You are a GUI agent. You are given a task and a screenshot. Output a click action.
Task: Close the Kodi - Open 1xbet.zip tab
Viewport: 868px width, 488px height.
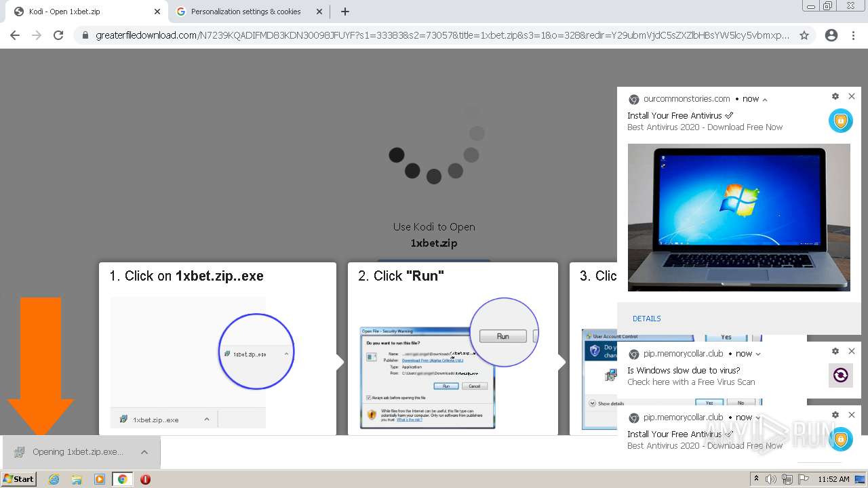click(x=157, y=12)
